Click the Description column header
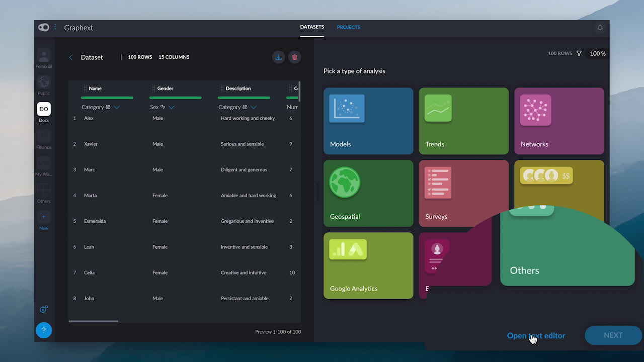Screen dimensions: 644x362 [x=238, y=88]
